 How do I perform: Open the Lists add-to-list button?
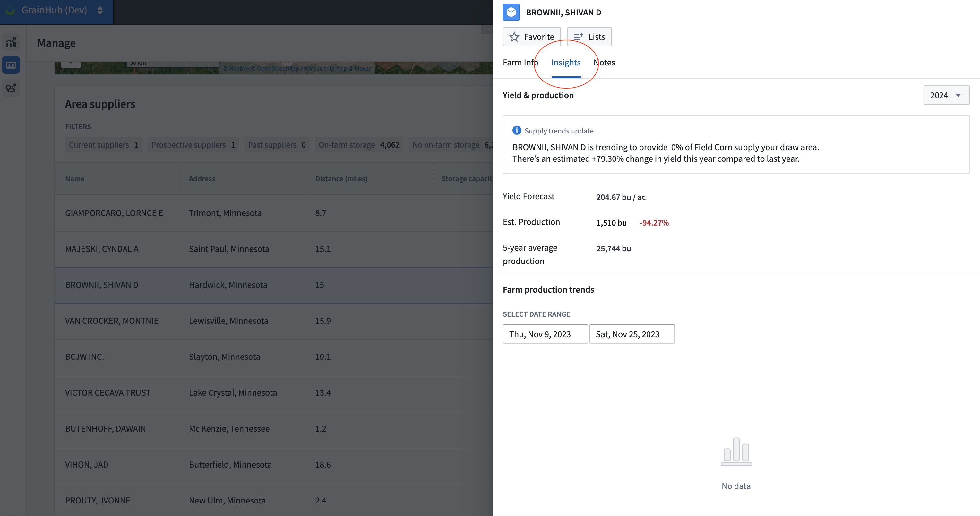[589, 37]
